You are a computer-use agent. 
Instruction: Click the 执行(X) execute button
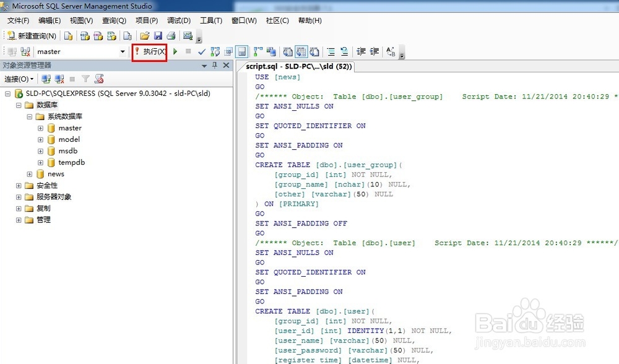(x=150, y=51)
